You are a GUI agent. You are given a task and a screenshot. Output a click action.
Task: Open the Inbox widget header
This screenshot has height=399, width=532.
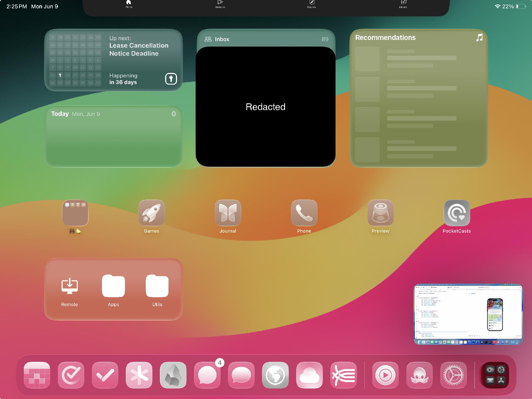tap(222, 39)
